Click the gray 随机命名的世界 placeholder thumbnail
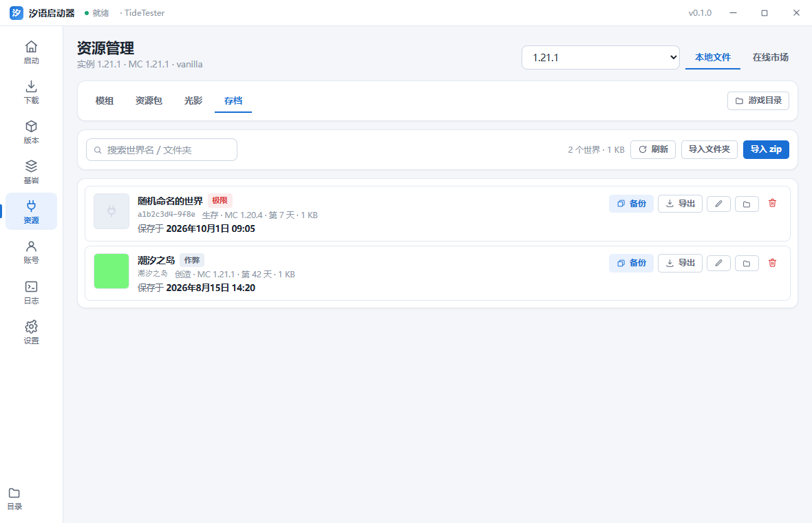 pyautogui.click(x=111, y=211)
